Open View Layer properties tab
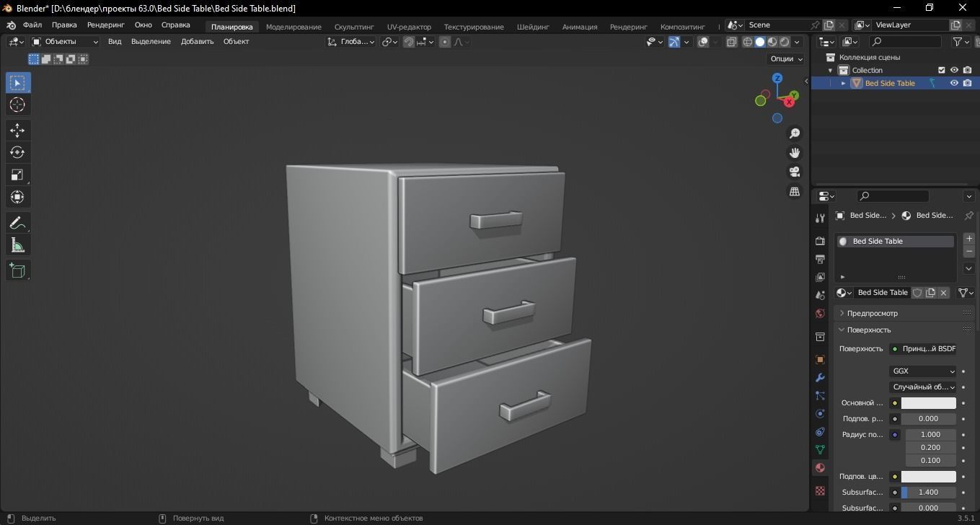 click(820, 277)
